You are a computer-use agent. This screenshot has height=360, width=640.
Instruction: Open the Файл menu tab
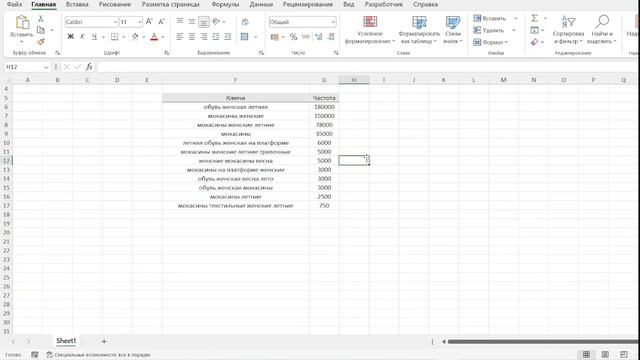pos(14,4)
